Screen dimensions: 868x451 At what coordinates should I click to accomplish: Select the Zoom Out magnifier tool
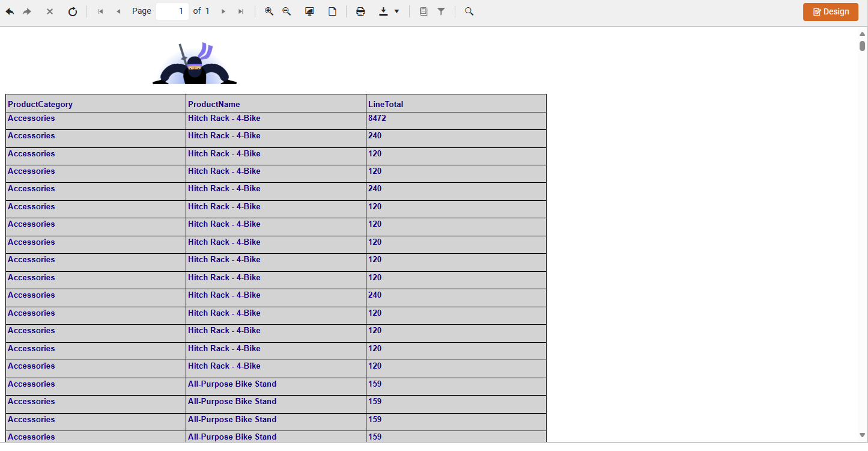[286, 11]
